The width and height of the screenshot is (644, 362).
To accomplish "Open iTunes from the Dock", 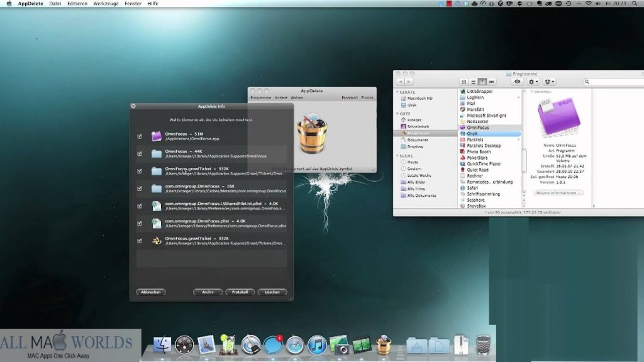I will (x=317, y=345).
